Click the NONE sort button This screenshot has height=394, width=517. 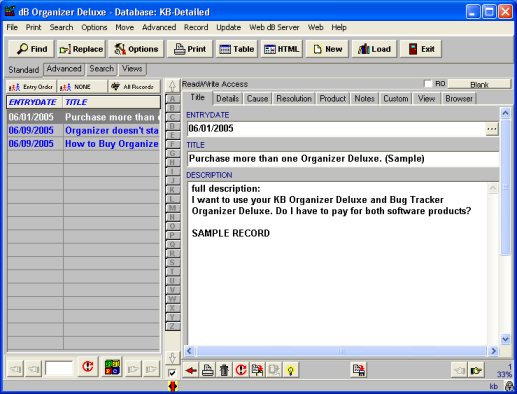coord(82,87)
